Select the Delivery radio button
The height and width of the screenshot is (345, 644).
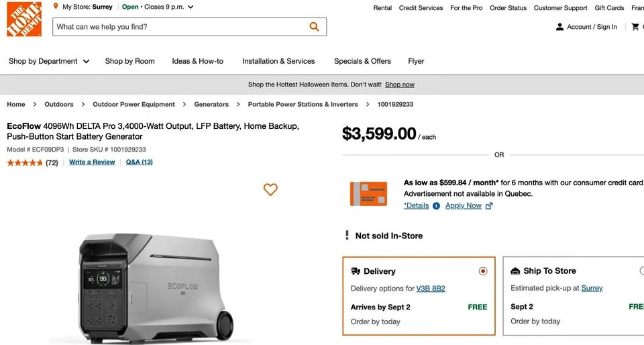pyautogui.click(x=483, y=271)
